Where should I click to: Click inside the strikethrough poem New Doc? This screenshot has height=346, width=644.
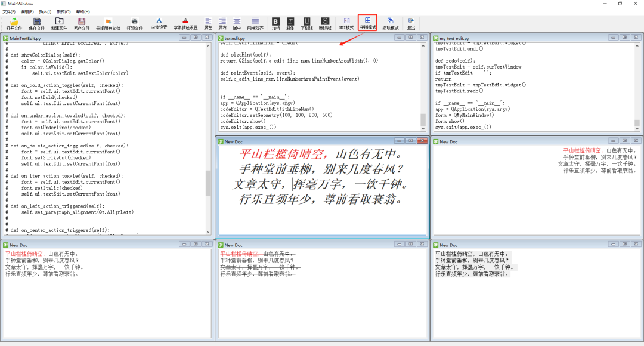pos(323,294)
